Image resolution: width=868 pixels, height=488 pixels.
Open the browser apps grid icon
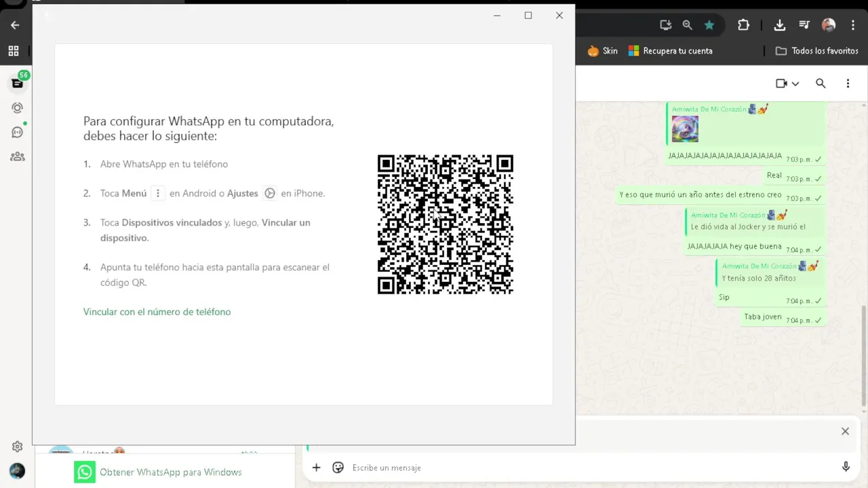14,51
